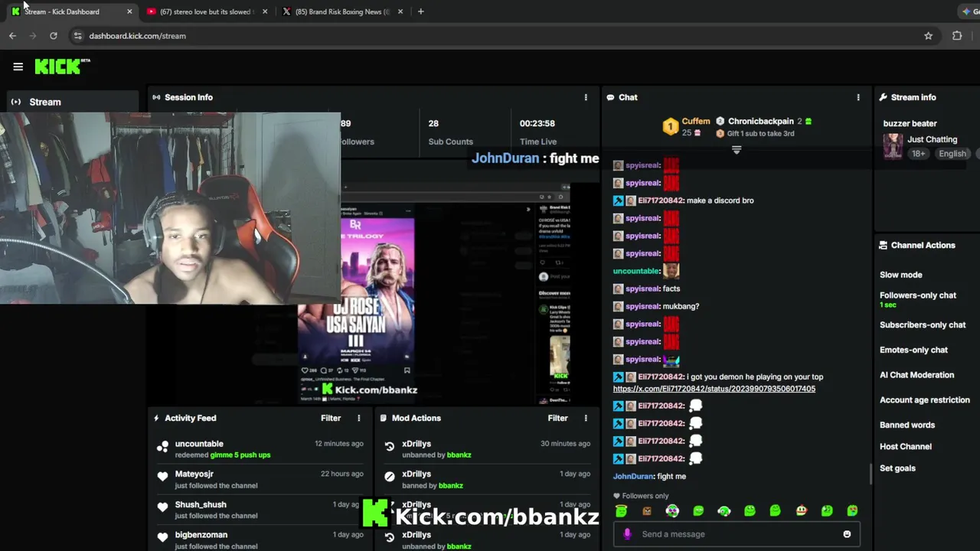Click Shush_shush in Activity Feed
Image resolution: width=980 pixels, height=551 pixels.
(201, 504)
